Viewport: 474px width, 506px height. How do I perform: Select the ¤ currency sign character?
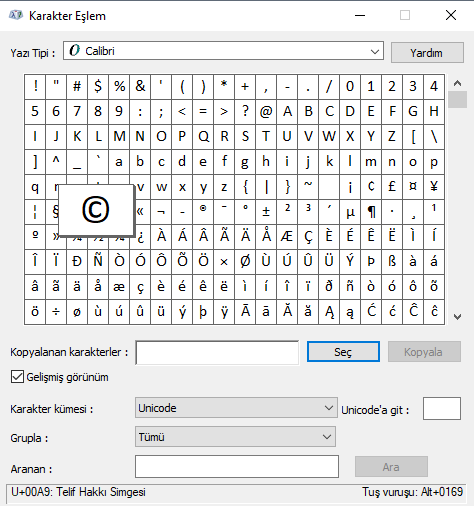[413, 187]
